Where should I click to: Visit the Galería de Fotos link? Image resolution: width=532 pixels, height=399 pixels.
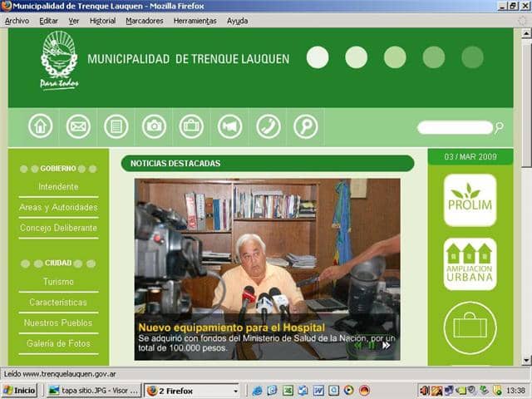point(58,343)
